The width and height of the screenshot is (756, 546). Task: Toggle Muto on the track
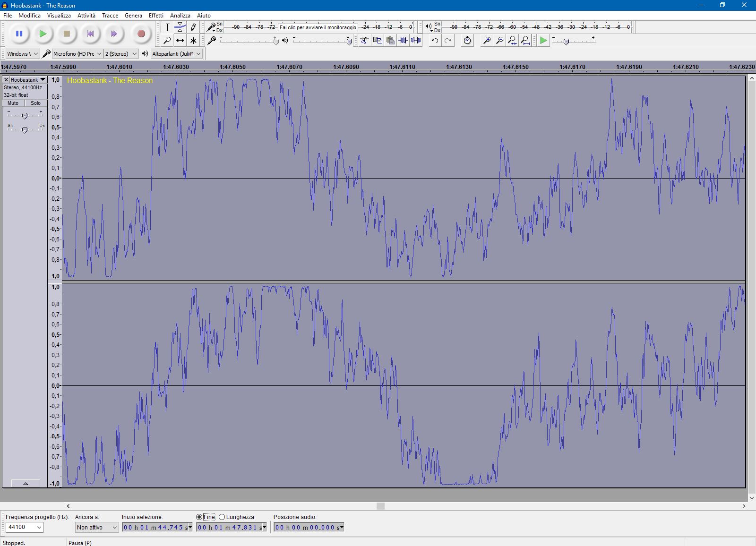tap(13, 103)
